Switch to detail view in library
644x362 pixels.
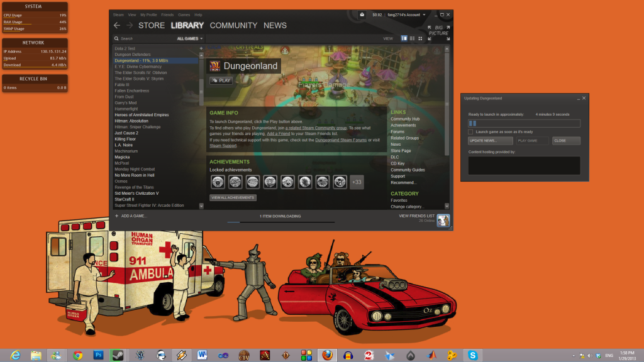(404, 38)
